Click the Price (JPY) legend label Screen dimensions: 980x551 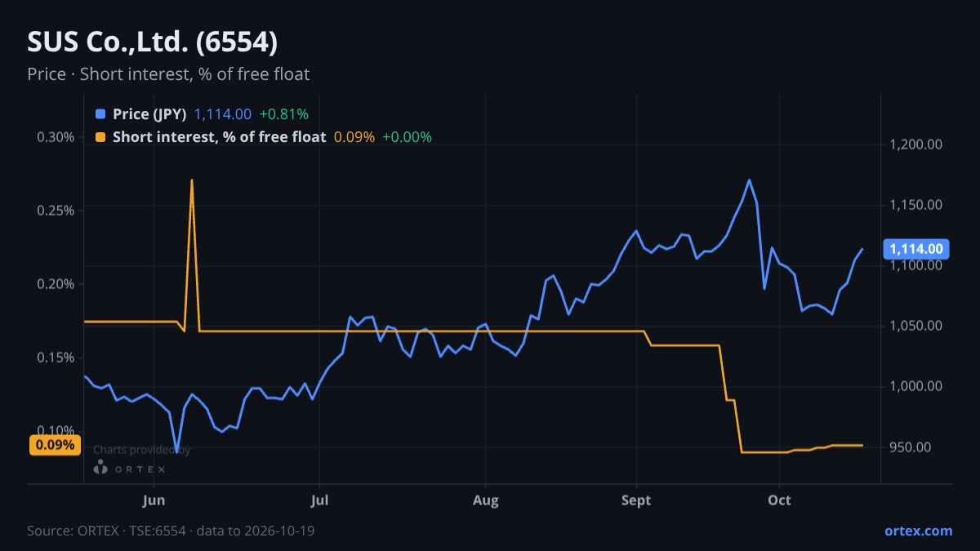(x=150, y=114)
